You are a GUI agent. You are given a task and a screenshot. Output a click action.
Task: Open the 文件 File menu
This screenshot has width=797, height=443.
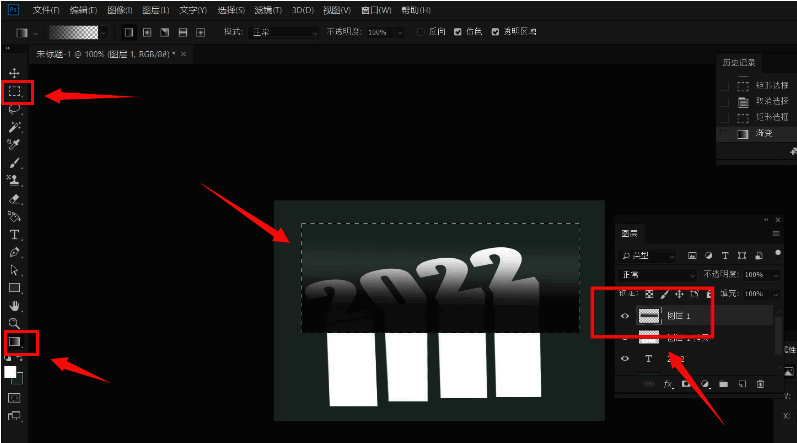[x=46, y=10]
